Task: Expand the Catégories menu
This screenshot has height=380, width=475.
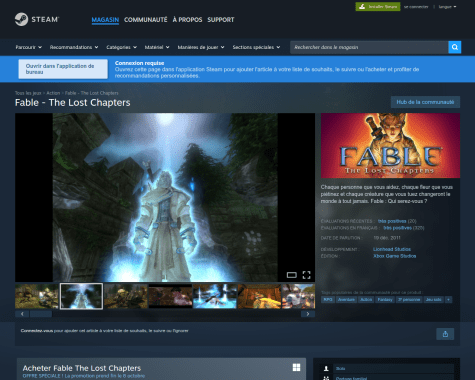Action: pyautogui.click(x=122, y=47)
